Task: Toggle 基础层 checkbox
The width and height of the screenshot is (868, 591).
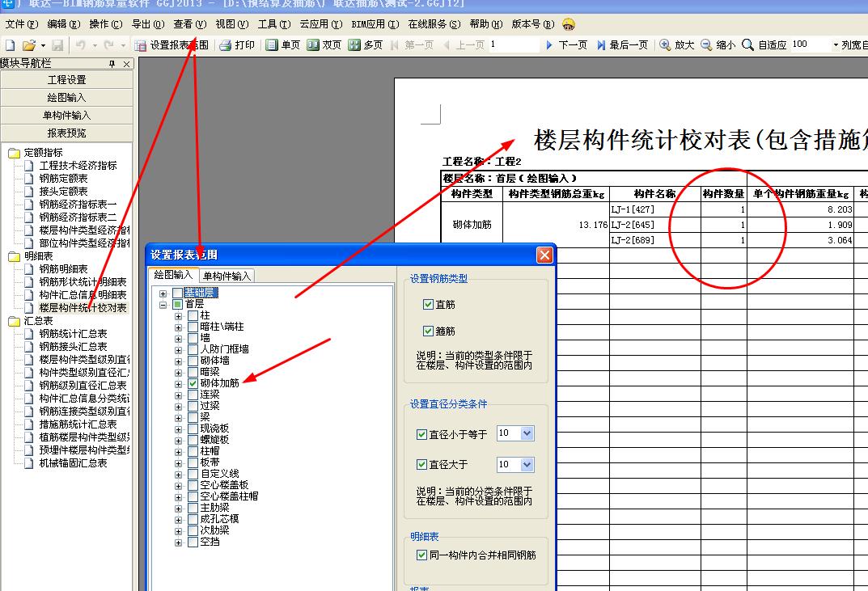Action: coord(177,293)
